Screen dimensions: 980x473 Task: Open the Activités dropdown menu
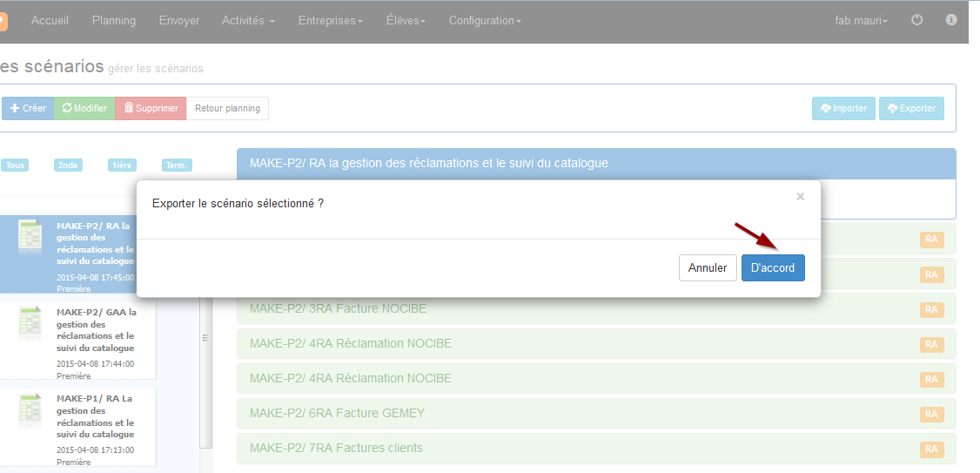click(248, 21)
